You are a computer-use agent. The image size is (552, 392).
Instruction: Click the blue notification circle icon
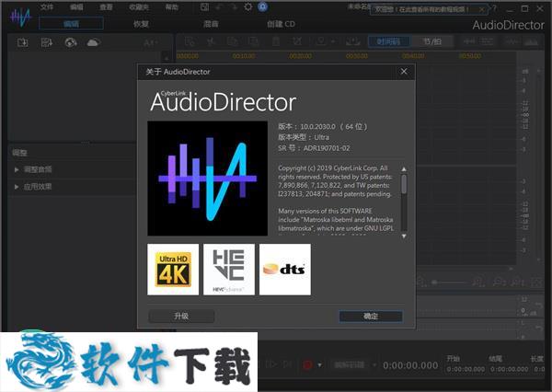pyautogui.click(x=262, y=6)
